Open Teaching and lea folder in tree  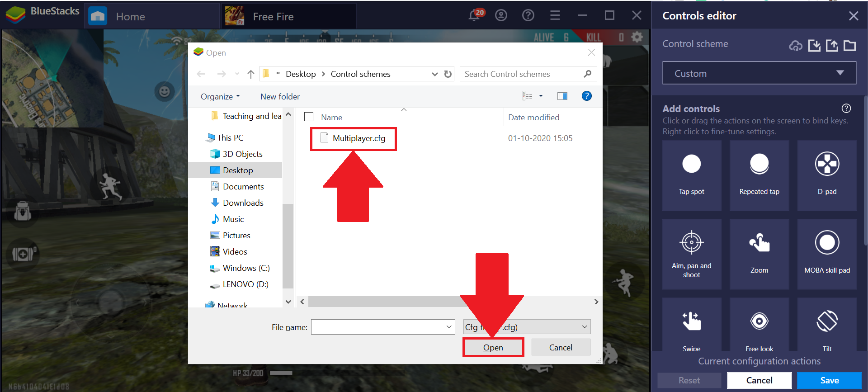246,116
